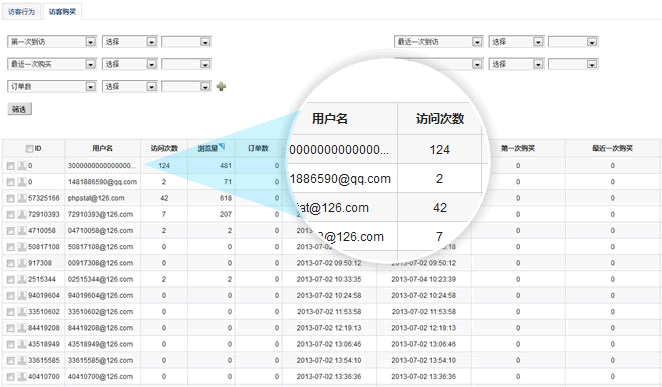Image resolution: width=662 pixels, height=387 pixels.
Task: Click user avatar icon for 72910393
Action: coord(22,214)
